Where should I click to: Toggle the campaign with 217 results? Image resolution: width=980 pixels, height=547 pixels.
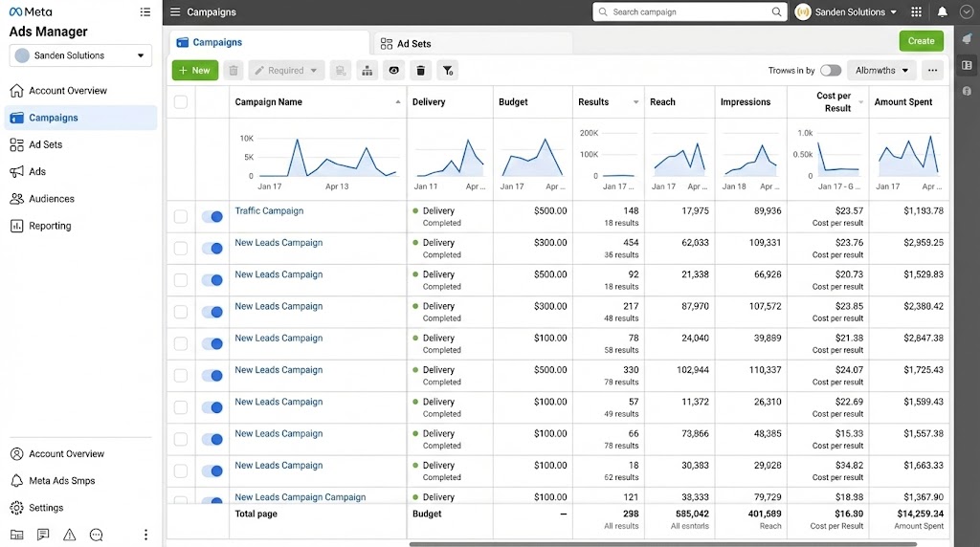click(212, 312)
